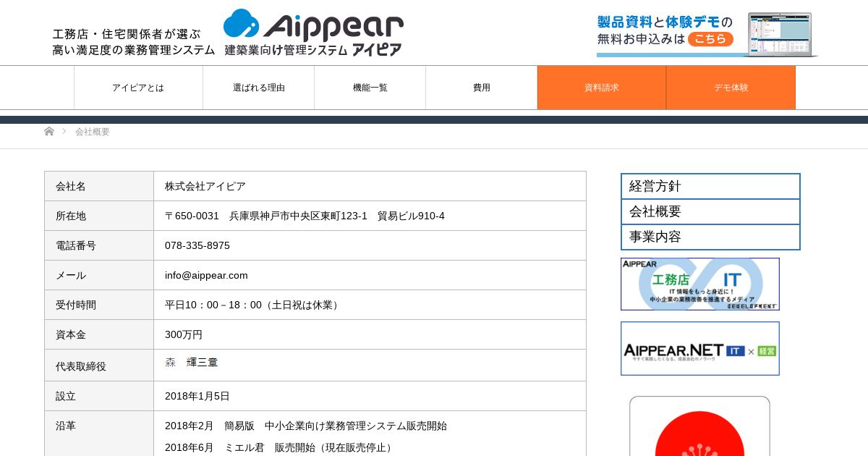Click the 沿革 label cell

pos(99,434)
